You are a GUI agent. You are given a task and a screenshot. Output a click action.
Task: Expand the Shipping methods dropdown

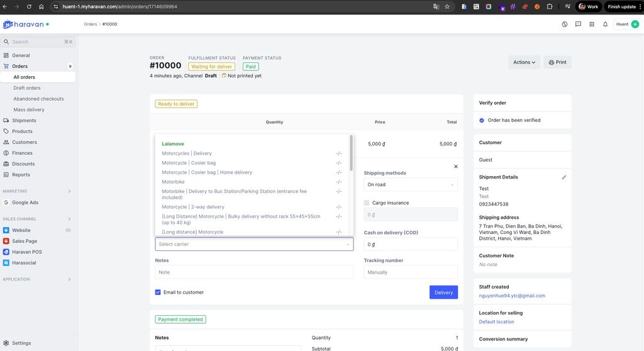point(410,185)
